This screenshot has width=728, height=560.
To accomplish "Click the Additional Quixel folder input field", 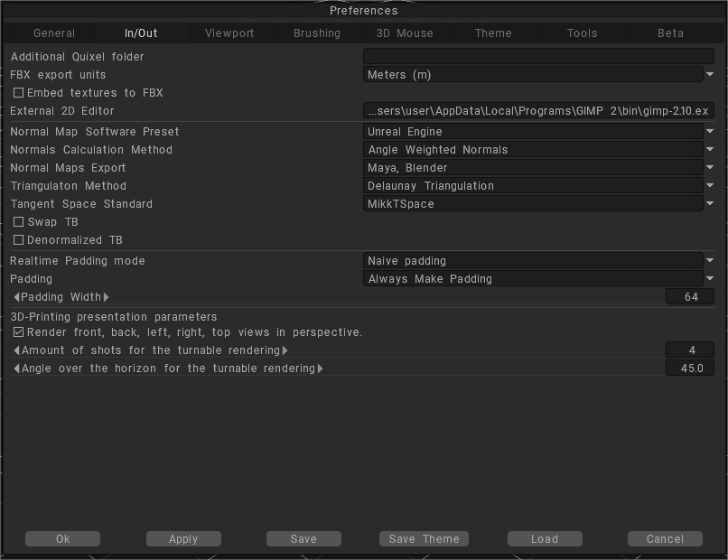I will 538,57.
